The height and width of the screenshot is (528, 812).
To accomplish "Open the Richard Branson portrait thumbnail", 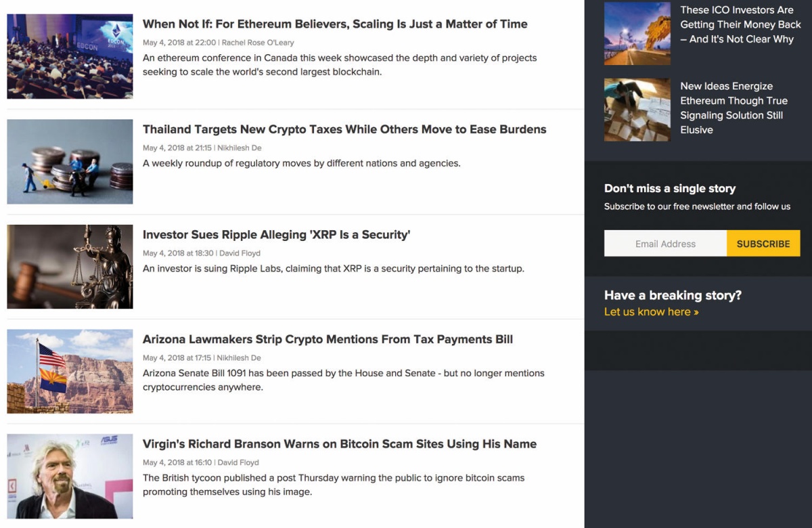I will [x=70, y=477].
